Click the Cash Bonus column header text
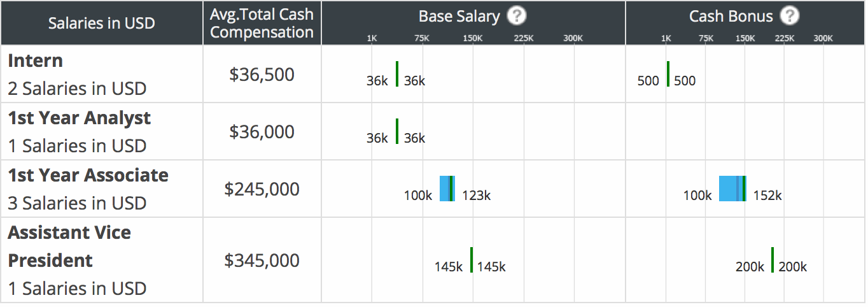This screenshot has width=868, height=307. pyautogui.click(x=731, y=16)
